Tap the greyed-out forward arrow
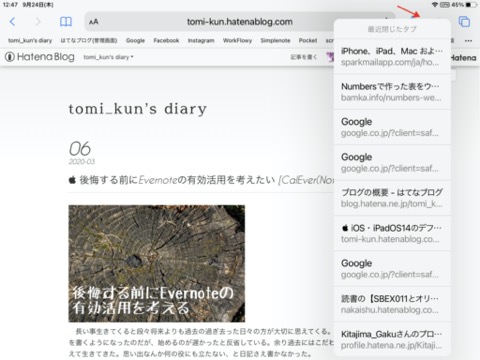Viewport: 480px width, 360px height. click(x=38, y=22)
